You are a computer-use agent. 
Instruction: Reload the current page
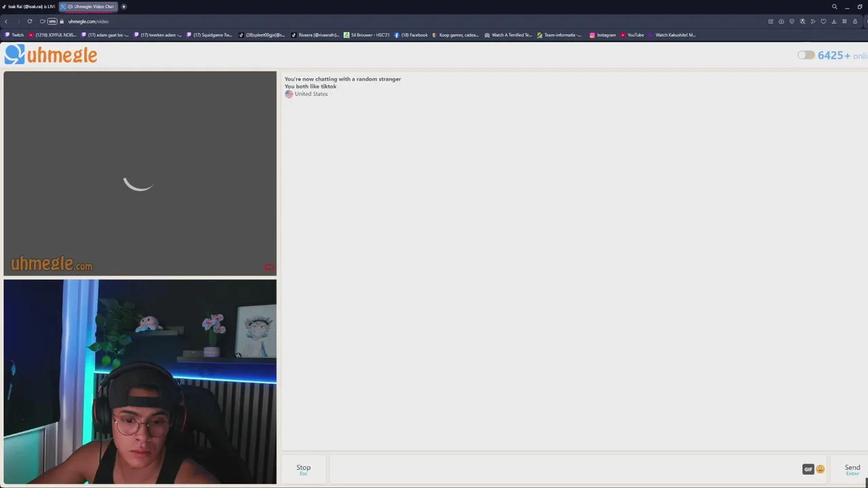coord(30,22)
